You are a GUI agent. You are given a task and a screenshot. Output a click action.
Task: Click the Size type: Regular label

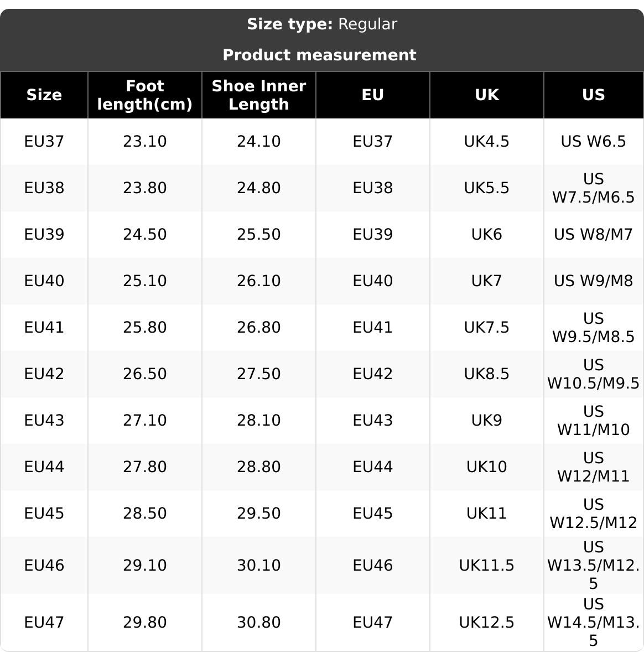[321, 24]
